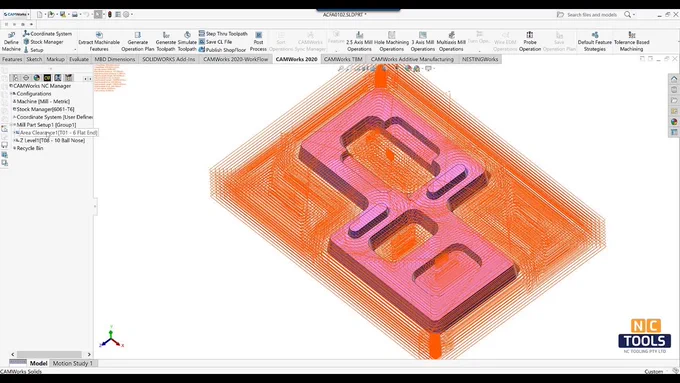Click the Options gear icon in title toolbar

point(126,14)
